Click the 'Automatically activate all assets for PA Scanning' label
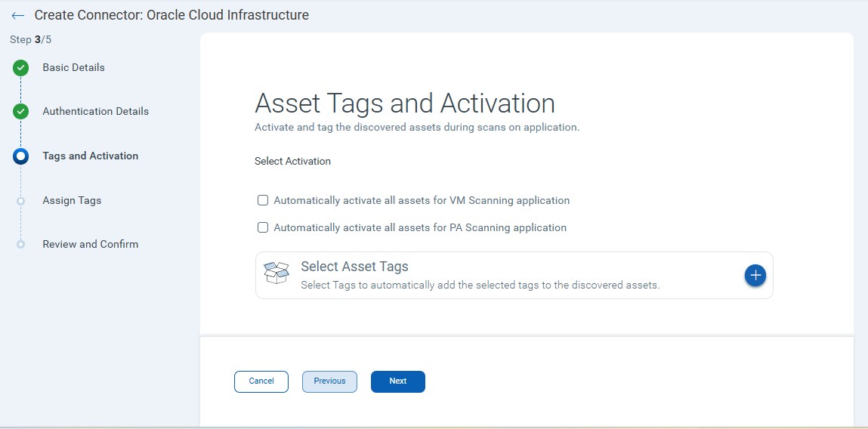 [420, 227]
